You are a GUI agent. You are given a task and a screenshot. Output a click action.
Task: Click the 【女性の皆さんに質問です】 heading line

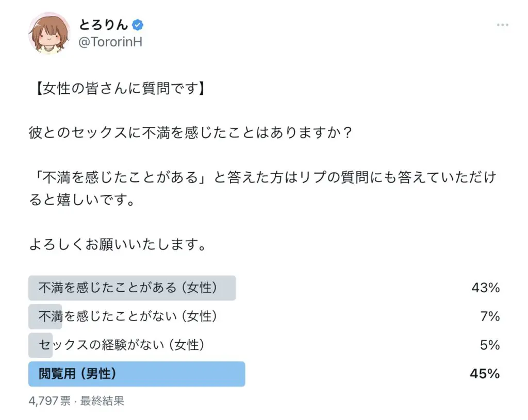click(120, 89)
